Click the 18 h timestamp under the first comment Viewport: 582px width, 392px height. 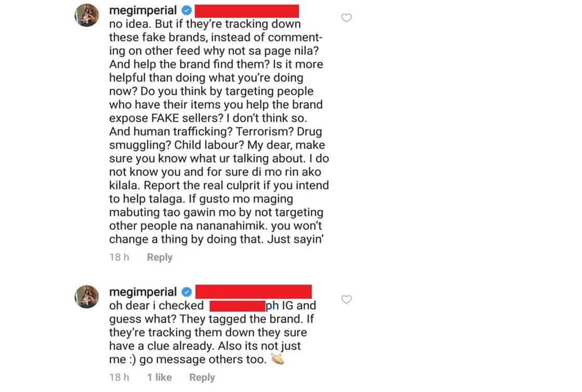tap(119, 257)
